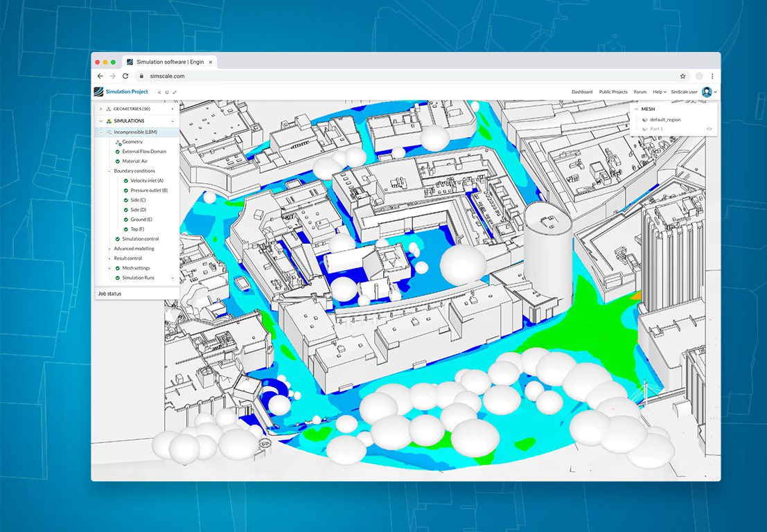Go back with browser back arrow
Image resolution: width=767 pixels, height=532 pixels.
100,76
